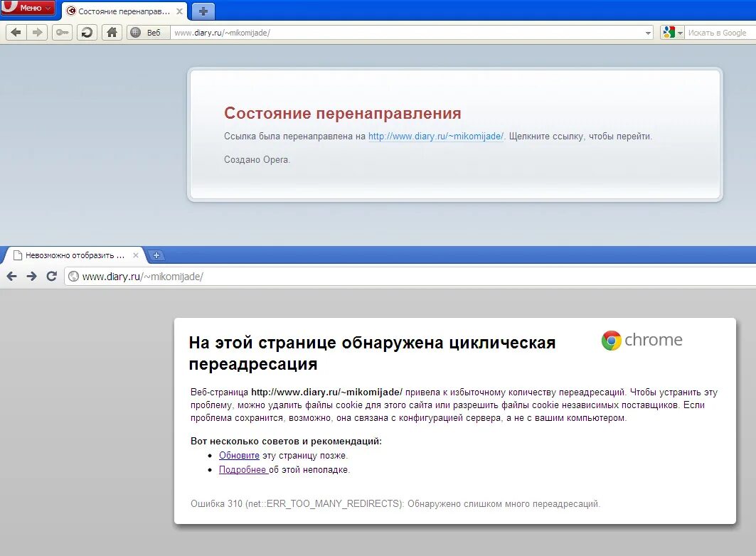The image size is (756, 556).
Task: Close the Chrome tab 'Невозможно отобразить'
Action: pyautogui.click(x=135, y=255)
